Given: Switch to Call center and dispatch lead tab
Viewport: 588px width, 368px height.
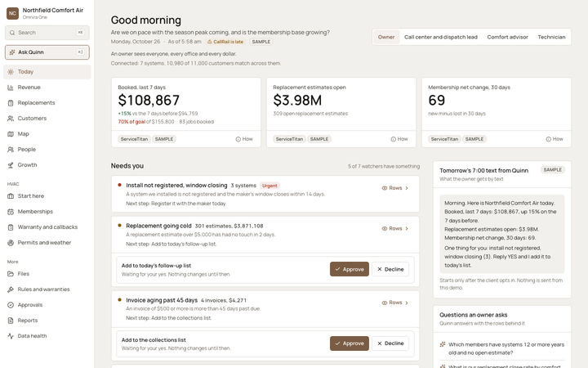Looking at the screenshot, I should click(441, 37).
